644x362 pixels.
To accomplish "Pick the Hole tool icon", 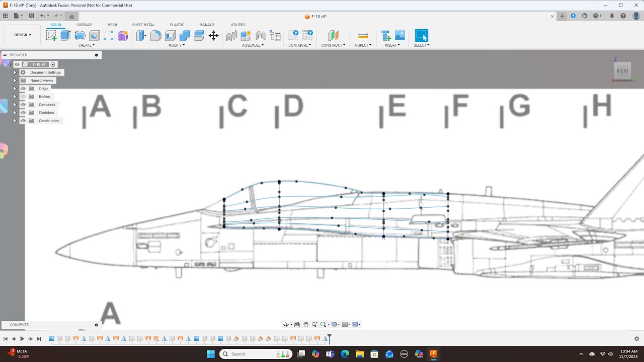I will click(94, 35).
